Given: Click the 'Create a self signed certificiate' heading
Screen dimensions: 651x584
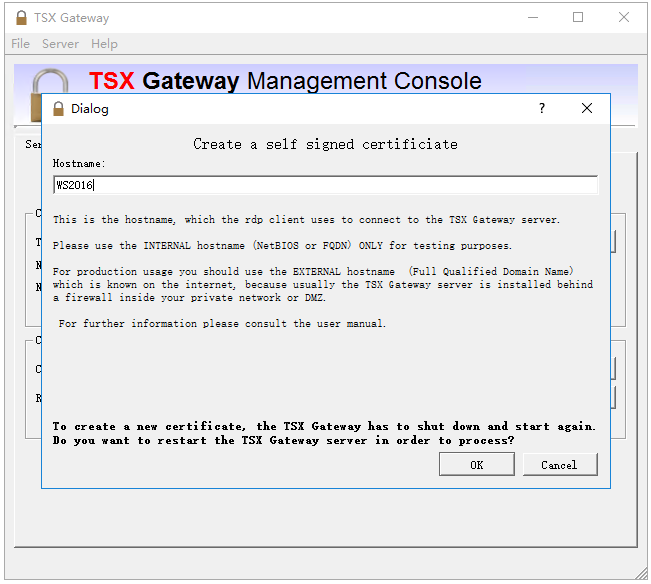Looking at the screenshot, I should 326,144.
